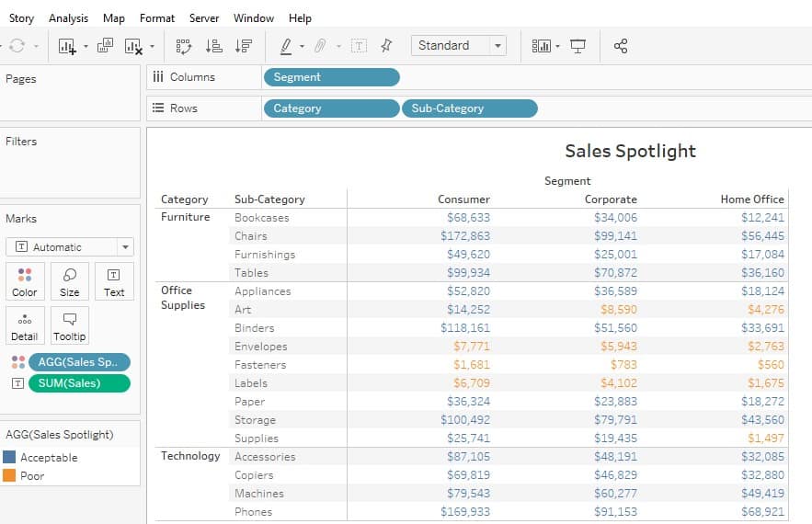Screen dimensions: 812x524
Task: Sort descending using the toolbar icon
Action: point(243,46)
